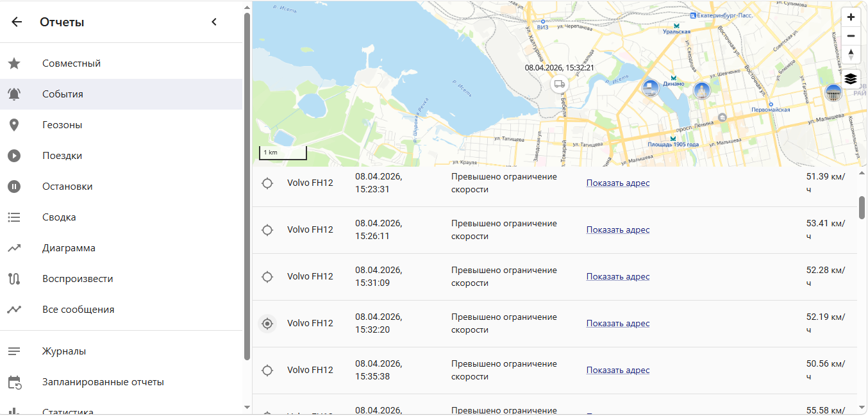Go back using the arrow beside Отчеты
The height and width of the screenshot is (416, 868).
click(x=17, y=22)
